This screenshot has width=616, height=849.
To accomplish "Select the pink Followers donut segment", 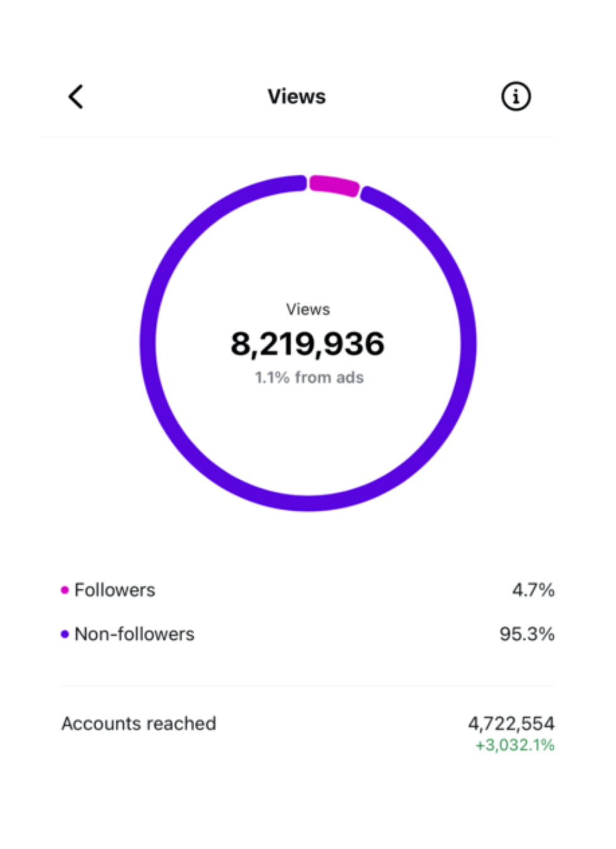I will click(334, 185).
